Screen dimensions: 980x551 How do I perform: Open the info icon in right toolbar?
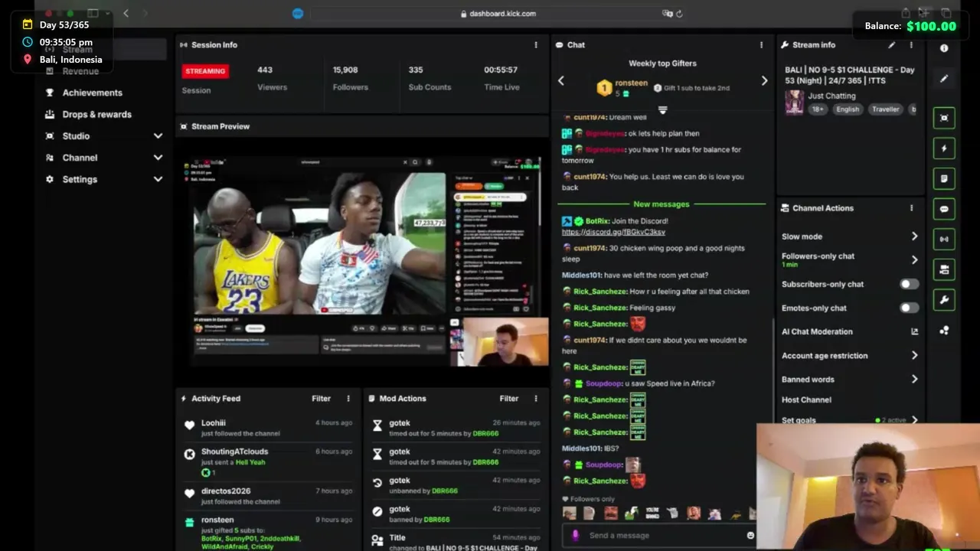point(944,48)
